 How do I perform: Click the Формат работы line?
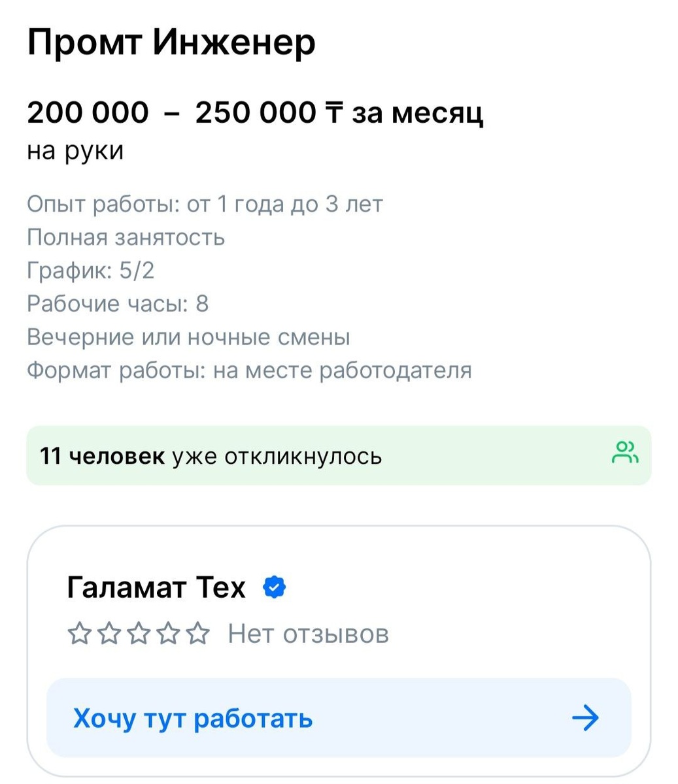[249, 370]
